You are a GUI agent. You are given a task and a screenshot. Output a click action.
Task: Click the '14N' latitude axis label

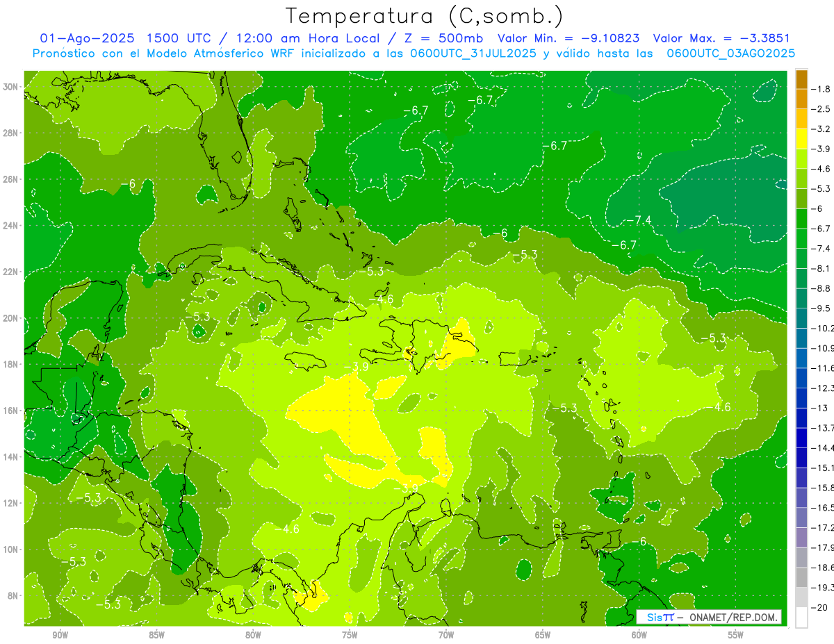pyautogui.click(x=11, y=456)
